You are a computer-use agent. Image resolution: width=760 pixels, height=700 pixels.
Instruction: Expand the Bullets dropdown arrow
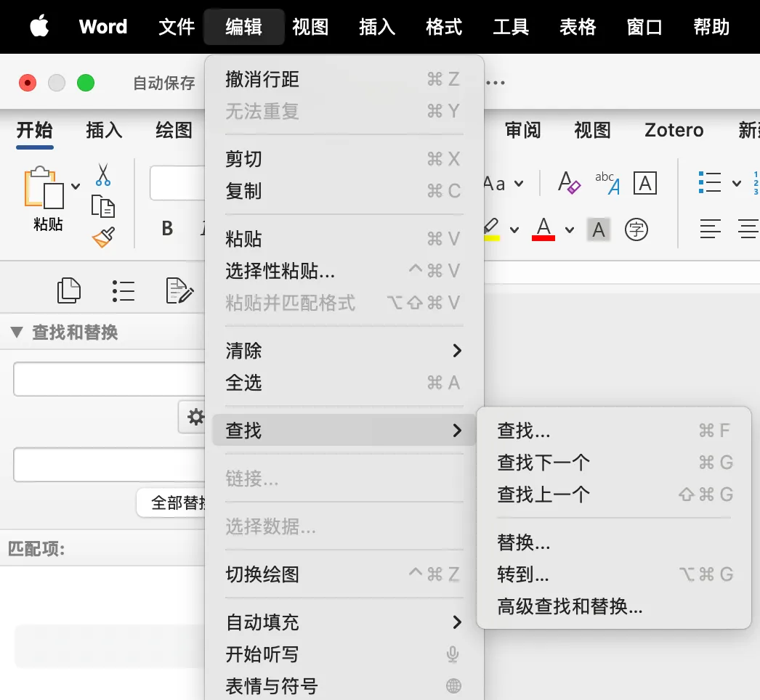(736, 184)
